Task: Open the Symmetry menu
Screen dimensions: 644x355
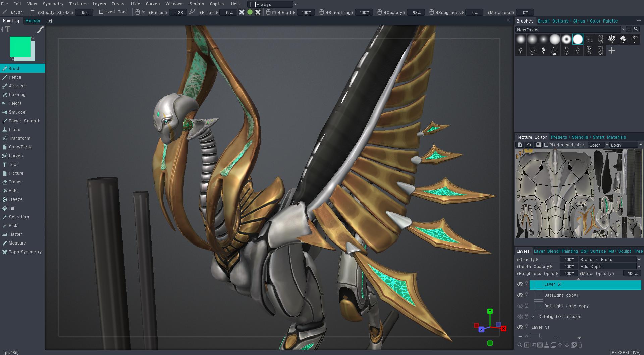Action: 53,4
